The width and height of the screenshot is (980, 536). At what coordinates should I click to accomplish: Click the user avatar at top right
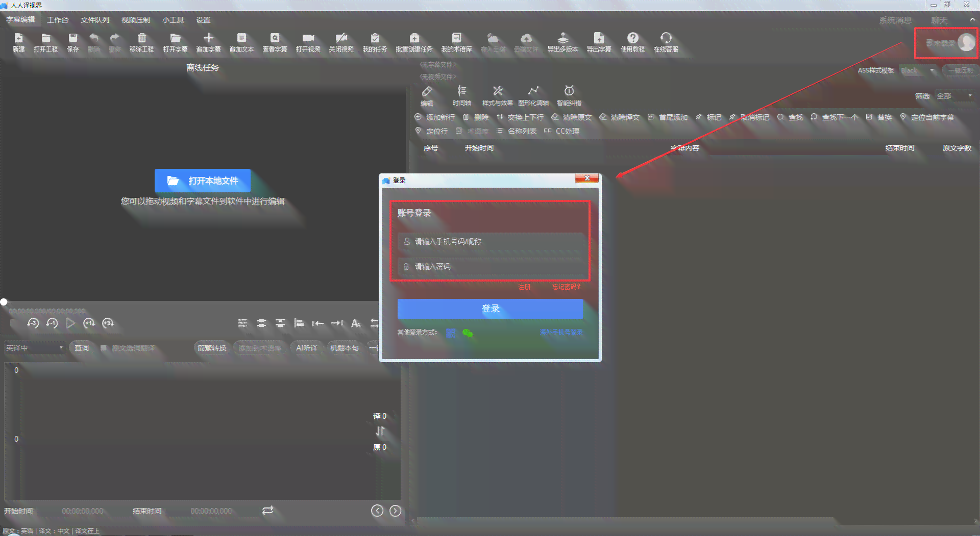(966, 42)
